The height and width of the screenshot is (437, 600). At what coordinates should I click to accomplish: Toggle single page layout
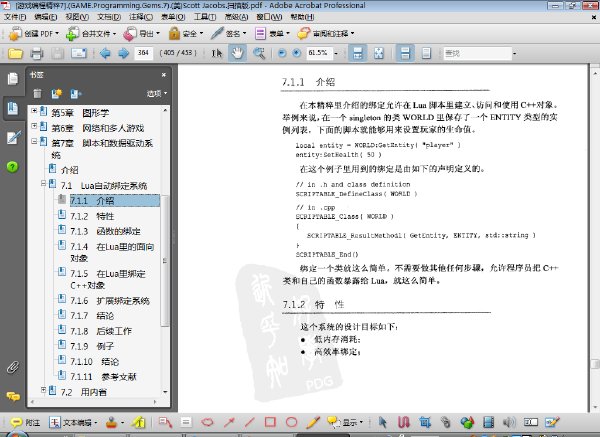click(426, 53)
